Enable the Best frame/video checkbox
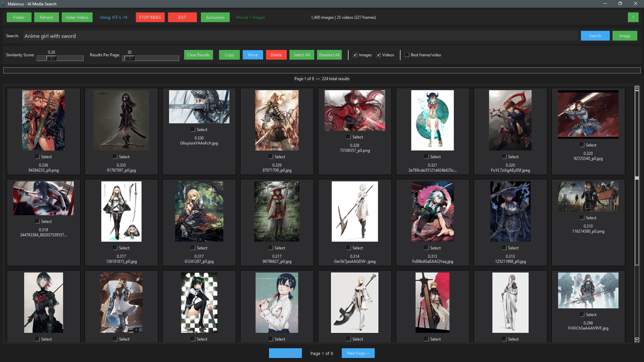The height and width of the screenshot is (362, 644). tap(407, 55)
